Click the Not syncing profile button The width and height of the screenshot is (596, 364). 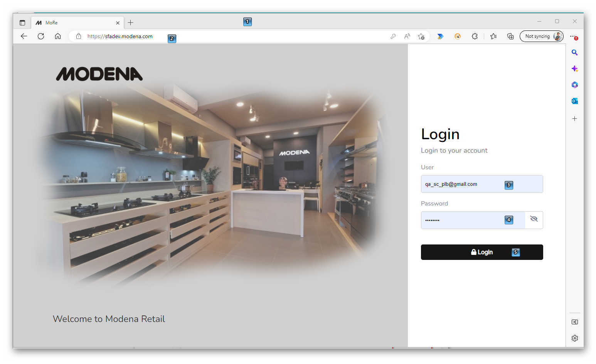(x=541, y=36)
